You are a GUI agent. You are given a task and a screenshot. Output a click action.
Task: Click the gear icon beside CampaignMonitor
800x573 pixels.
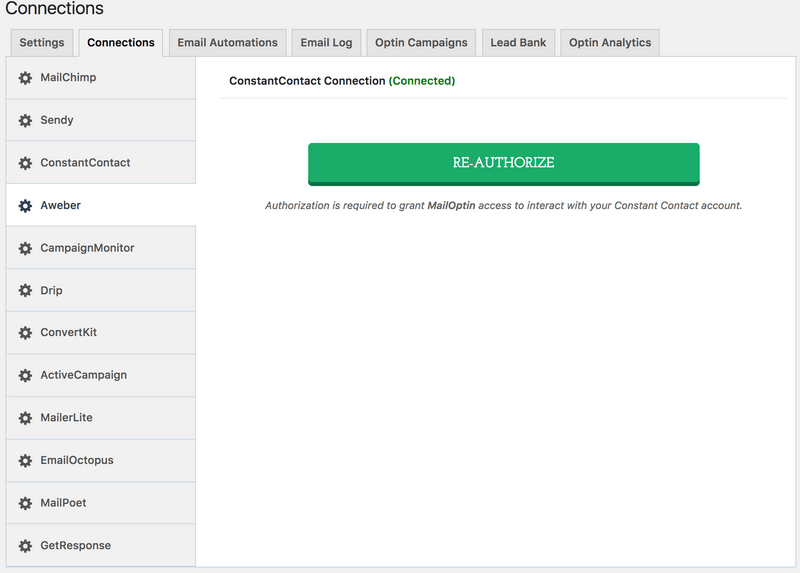tap(25, 248)
